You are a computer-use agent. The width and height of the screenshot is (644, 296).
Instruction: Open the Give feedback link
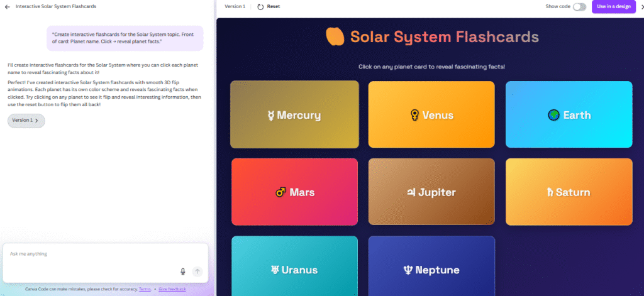[172, 289]
